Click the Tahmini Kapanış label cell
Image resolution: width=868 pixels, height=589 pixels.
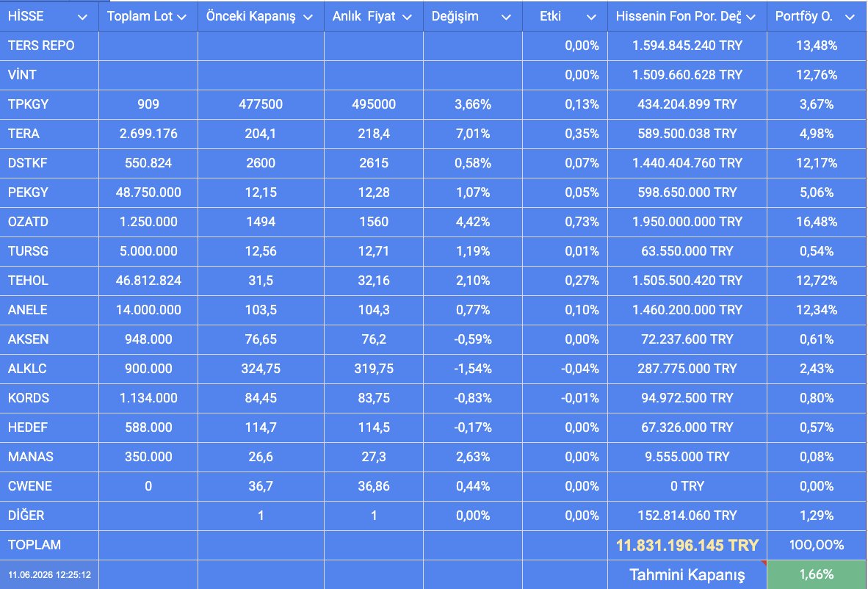coord(687,574)
